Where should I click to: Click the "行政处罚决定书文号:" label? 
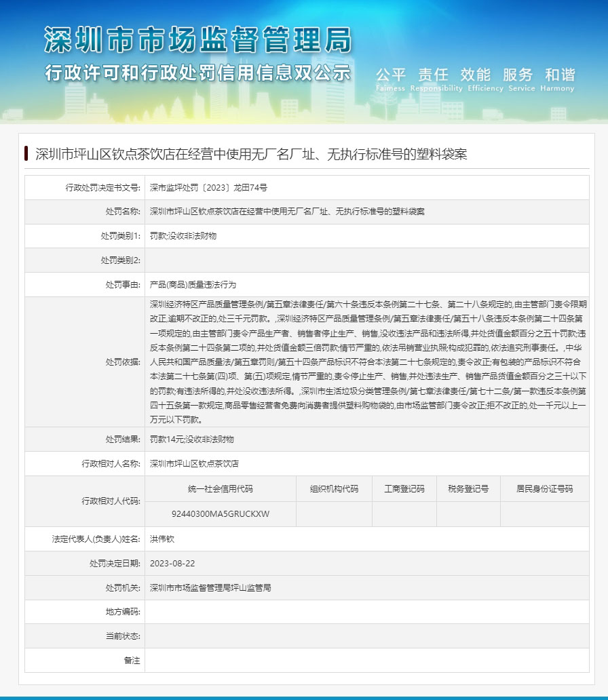[102, 187]
